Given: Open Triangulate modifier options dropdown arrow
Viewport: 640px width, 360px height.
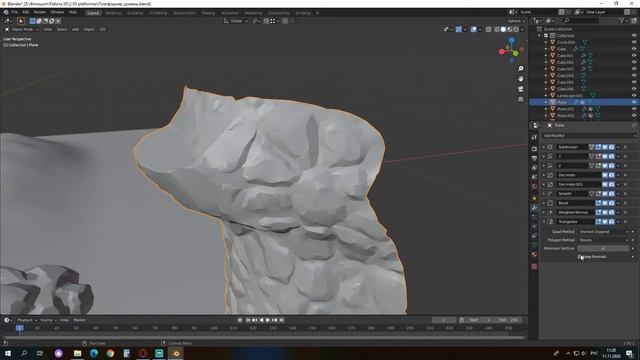Looking at the screenshot, I should (618, 222).
